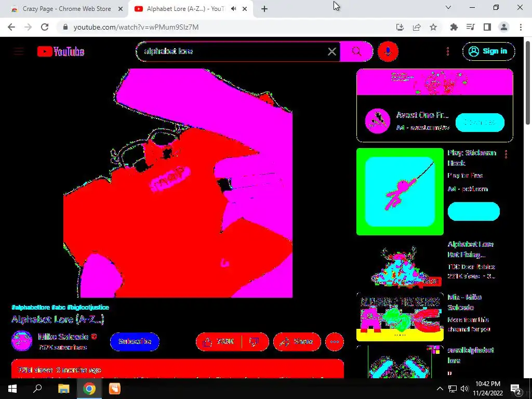This screenshot has height=399, width=532.
Task: Open Chrome tab search dropdown
Action: pyautogui.click(x=448, y=7)
